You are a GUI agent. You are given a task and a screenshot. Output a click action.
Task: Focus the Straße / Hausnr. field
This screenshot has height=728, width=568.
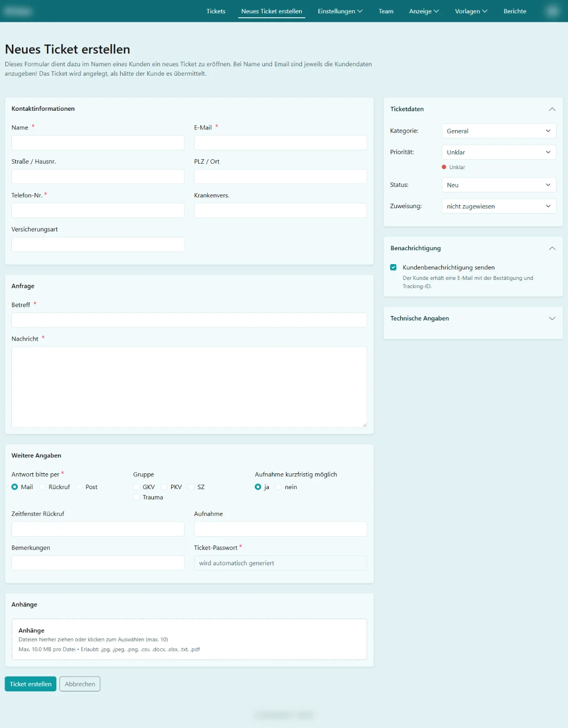click(x=98, y=177)
